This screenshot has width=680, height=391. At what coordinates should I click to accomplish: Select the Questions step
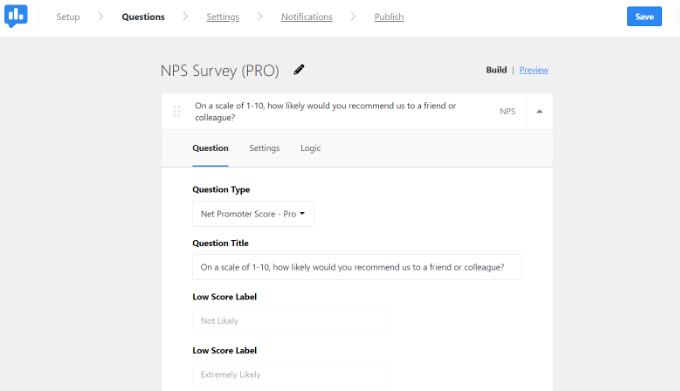[x=143, y=16]
